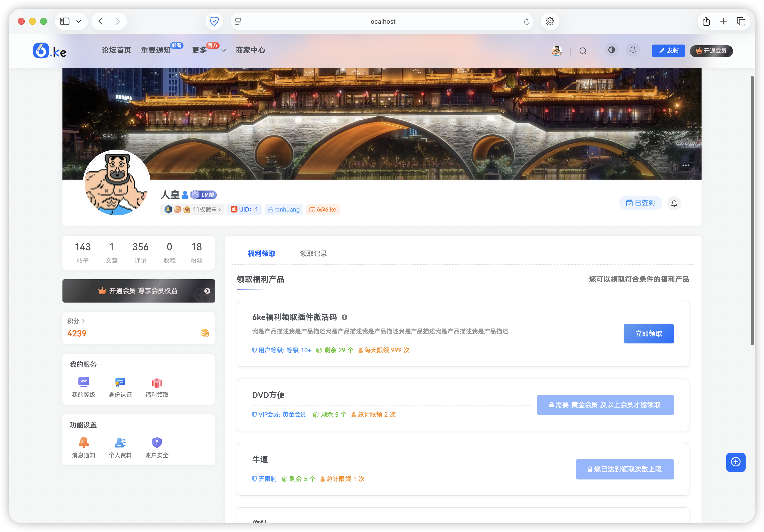764x532 pixels.
Task: Click 立即领取 on the activation code product
Action: (x=648, y=334)
